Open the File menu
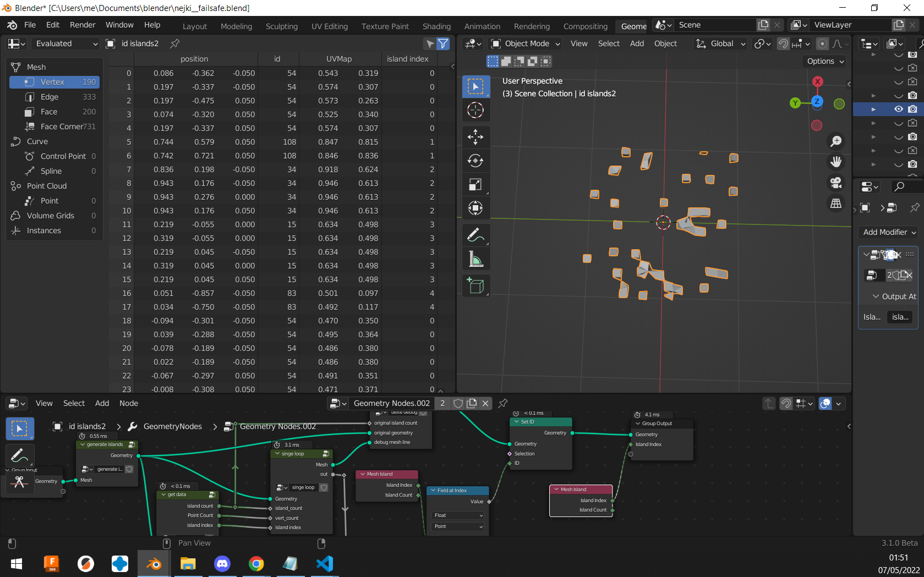The height and width of the screenshot is (577, 924). click(x=30, y=25)
